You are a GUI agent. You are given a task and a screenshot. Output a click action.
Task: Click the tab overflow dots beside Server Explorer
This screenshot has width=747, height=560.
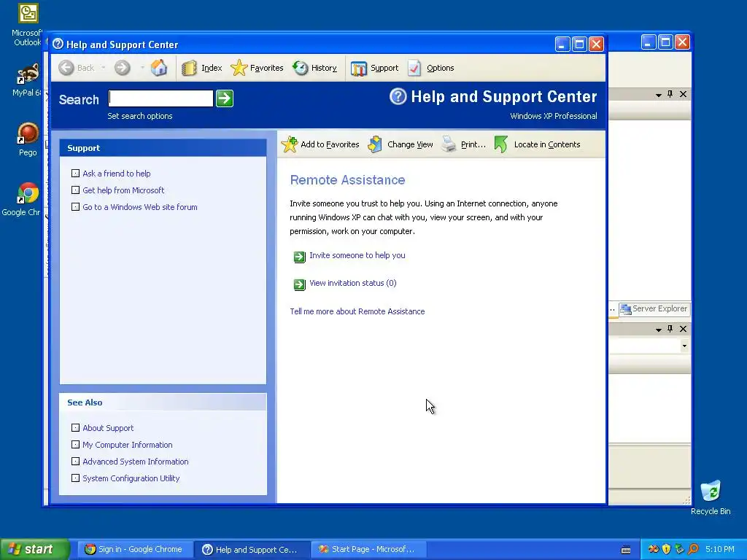click(x=613, y=309)
